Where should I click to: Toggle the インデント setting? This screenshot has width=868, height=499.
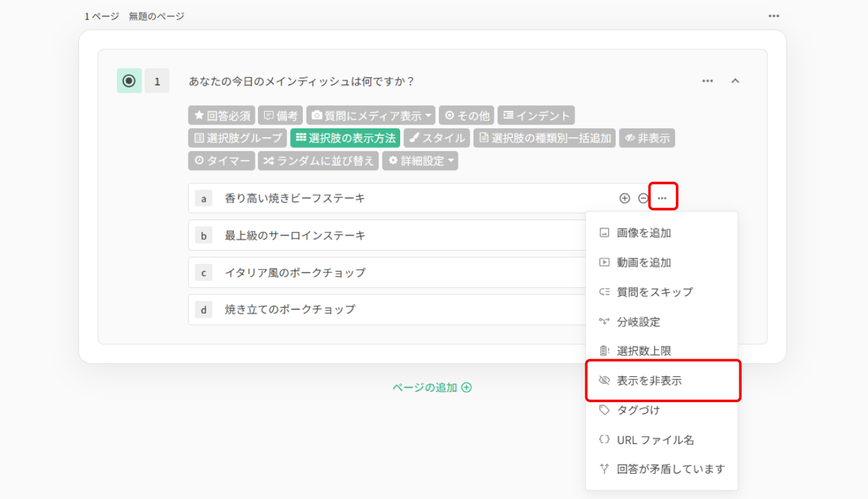click(536, 116)
